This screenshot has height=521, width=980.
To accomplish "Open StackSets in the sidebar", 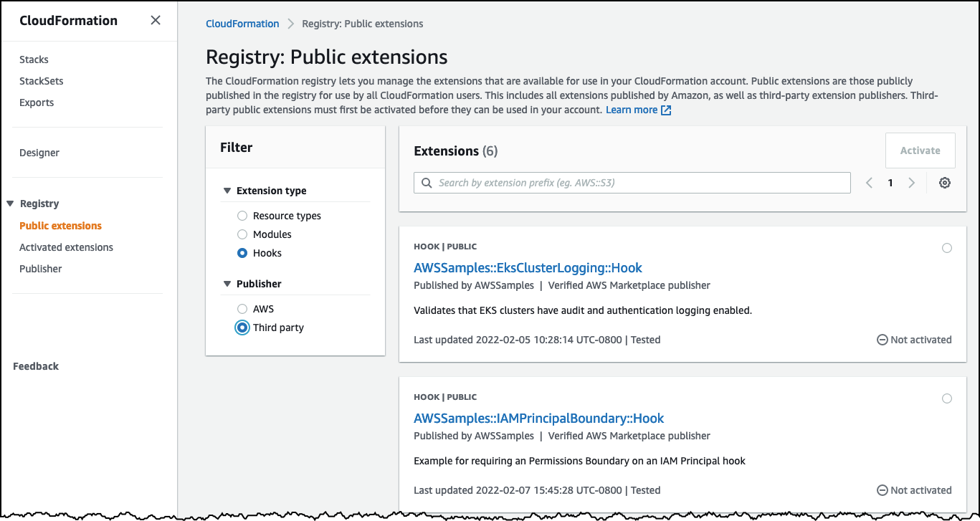I will tap(42, 81).
